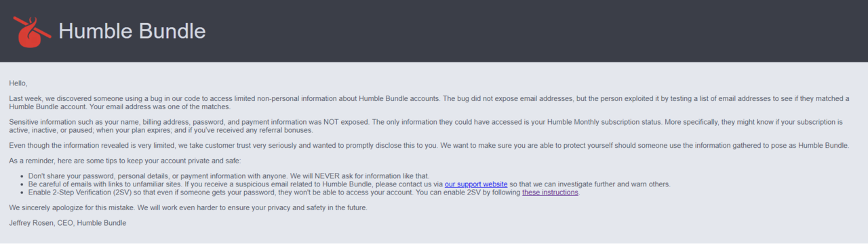Click the paragraph starting 'Last week, we discovered'

click(x=429, y=103)
